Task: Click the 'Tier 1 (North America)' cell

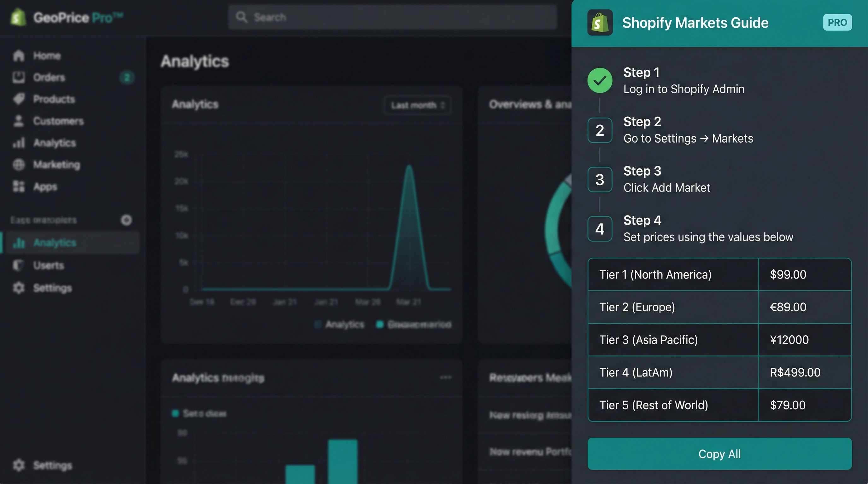Action: (x=673, y=275)
